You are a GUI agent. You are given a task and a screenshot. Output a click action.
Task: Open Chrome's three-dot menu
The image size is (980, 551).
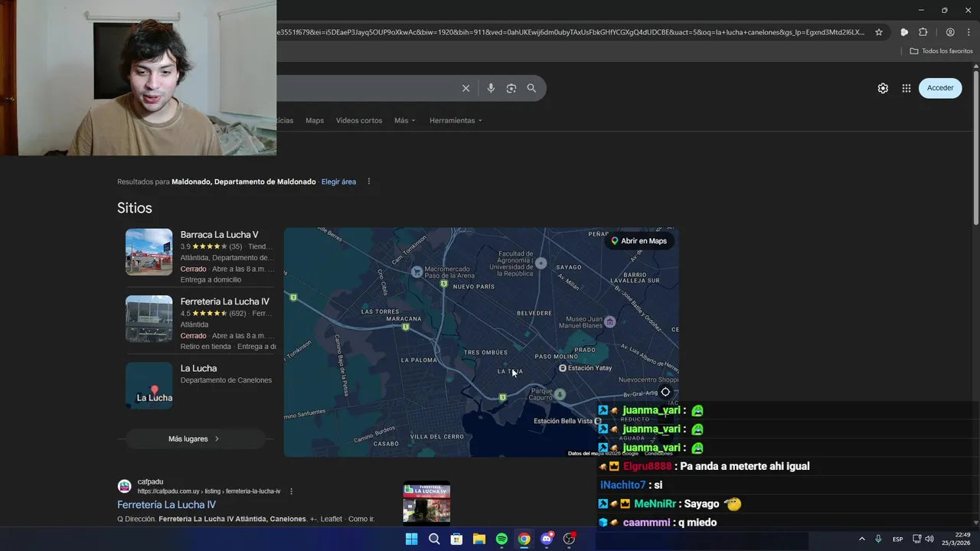pyautogui.click(x=969, y=32)
